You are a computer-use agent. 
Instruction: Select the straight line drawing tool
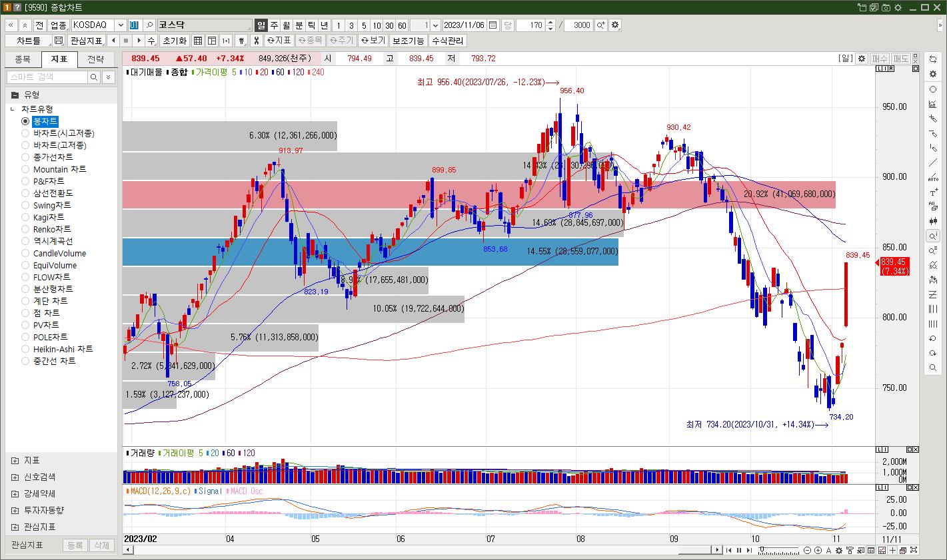932,162
